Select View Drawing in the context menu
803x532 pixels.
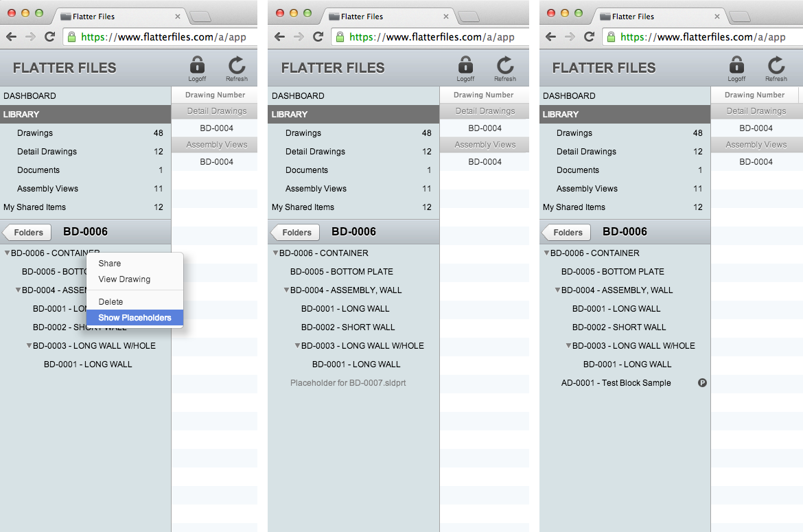coord(135,279)
